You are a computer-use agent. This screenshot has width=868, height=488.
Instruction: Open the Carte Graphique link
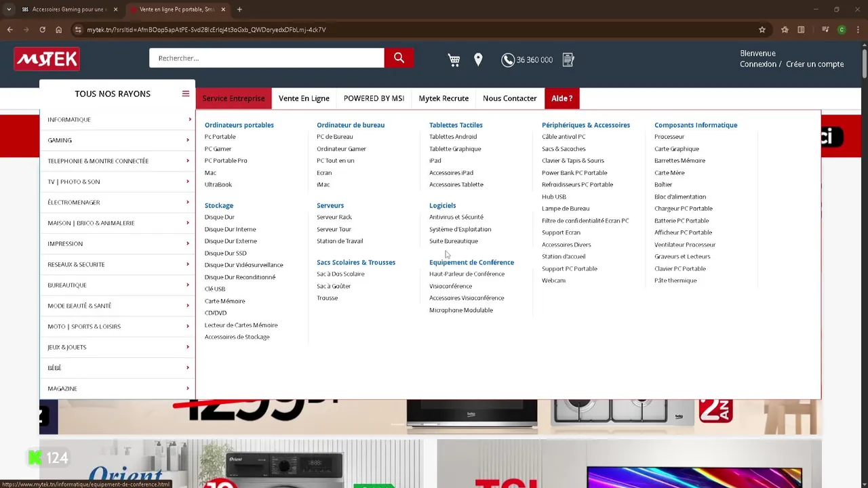(x=677, y=149)
